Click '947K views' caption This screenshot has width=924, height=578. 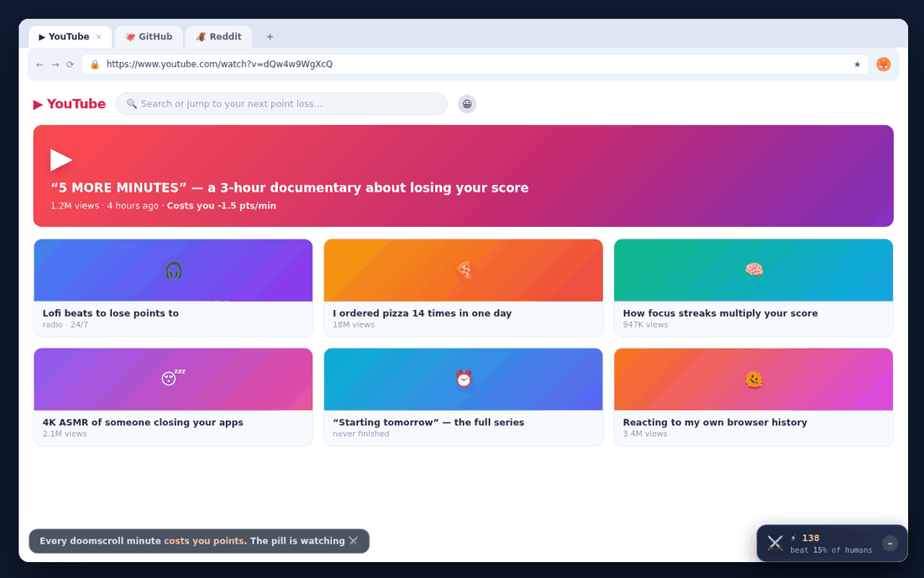(645, 324)
